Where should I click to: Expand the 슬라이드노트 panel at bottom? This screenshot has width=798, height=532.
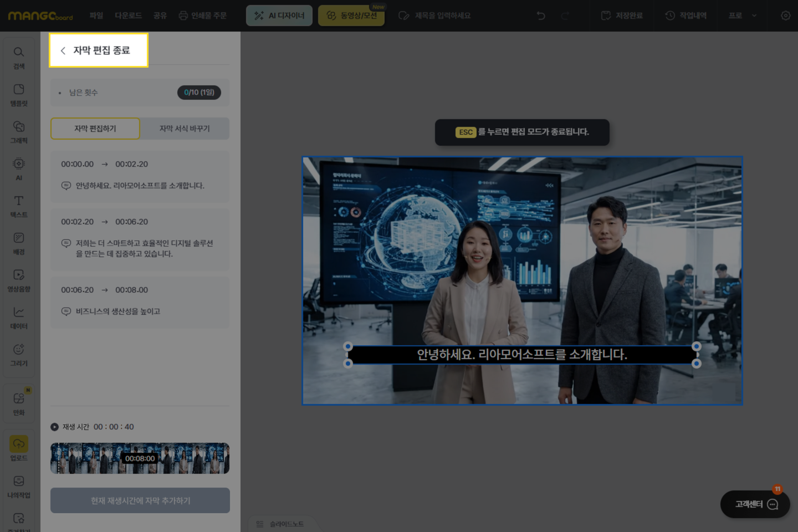pos(280,524)
